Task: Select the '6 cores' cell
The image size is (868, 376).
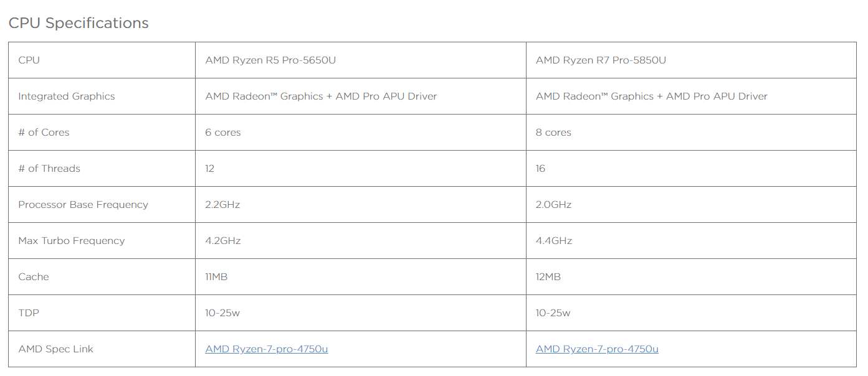Action: (x=223, y=133)
